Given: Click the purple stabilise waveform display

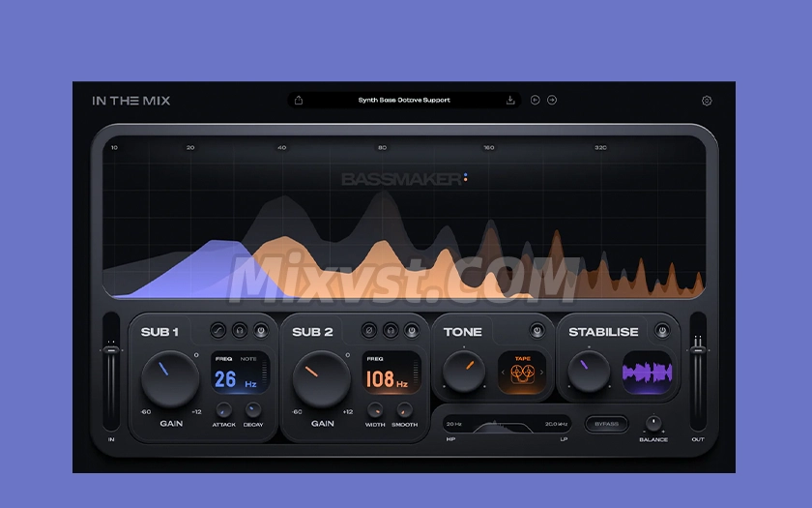Looking at the screenshot, I should pos(648,373).
